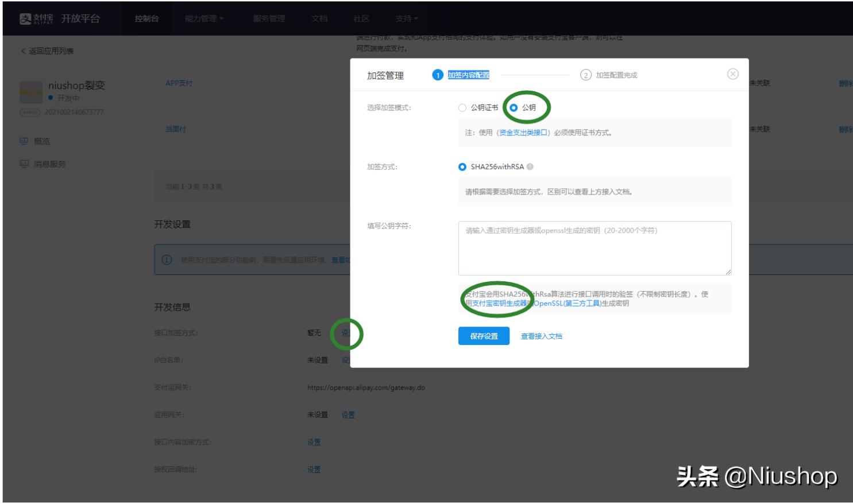Click the public key text area
Screen dimensions: 853x504
[x=595, y=248]
